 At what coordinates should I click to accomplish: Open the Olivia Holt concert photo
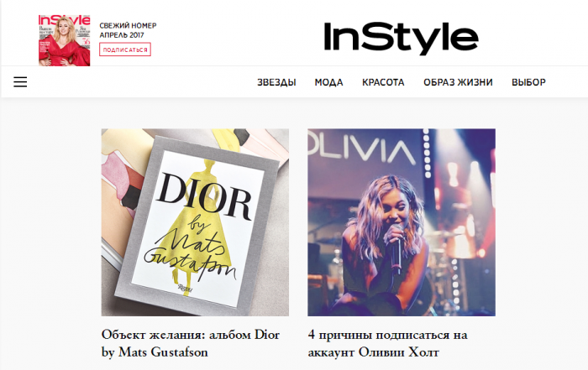pyautogui.click(x=402, y=222)
